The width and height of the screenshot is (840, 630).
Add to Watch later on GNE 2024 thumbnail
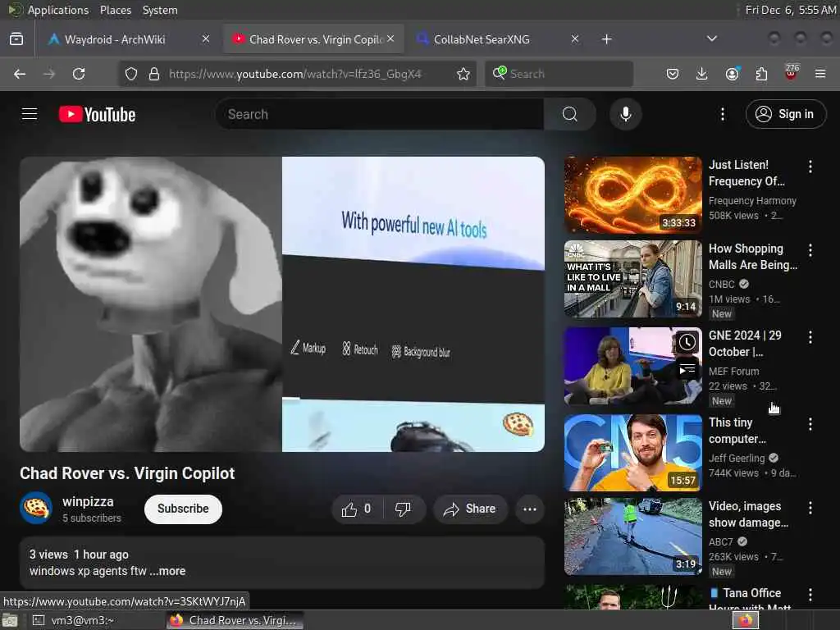[x=687, y=342]
